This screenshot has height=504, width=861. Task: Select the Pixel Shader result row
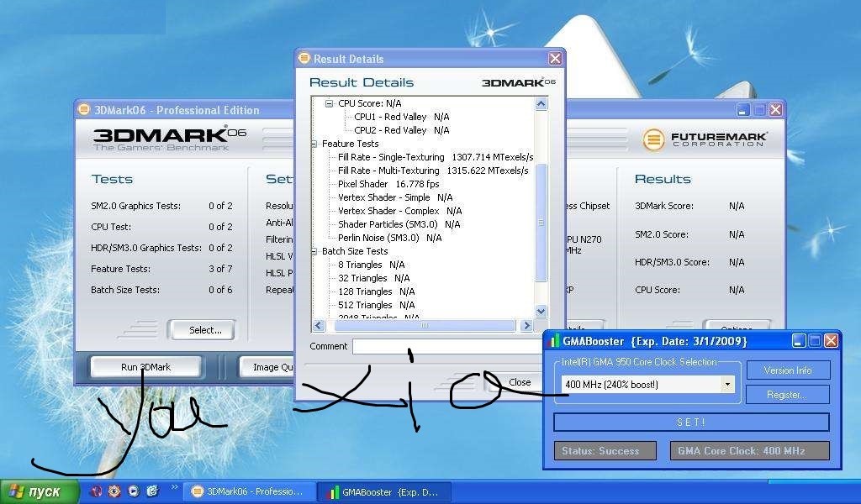coord(388,184)
